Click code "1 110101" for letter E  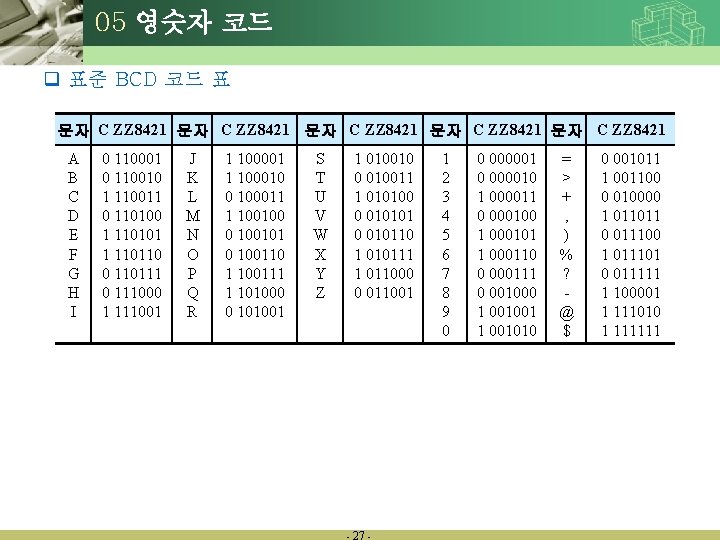[x=132, y=235]
